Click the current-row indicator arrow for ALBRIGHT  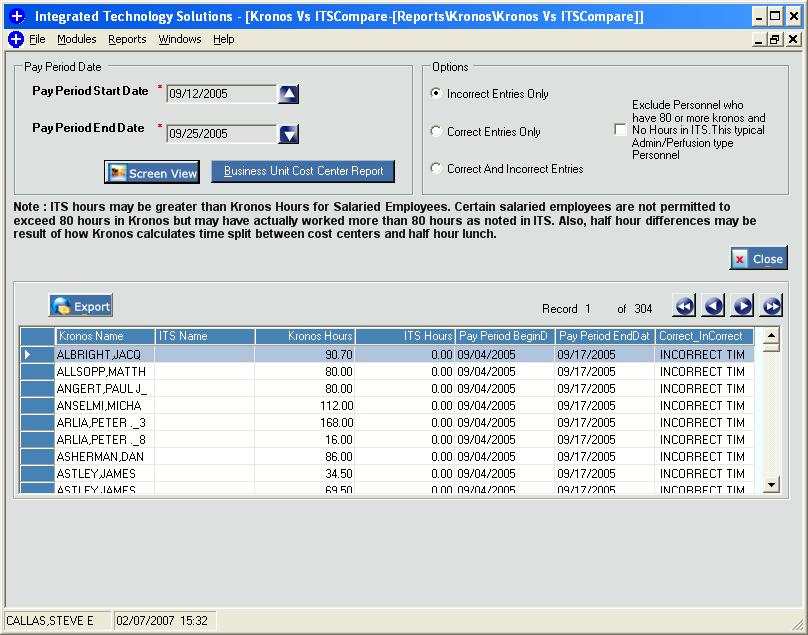[28, 354]
